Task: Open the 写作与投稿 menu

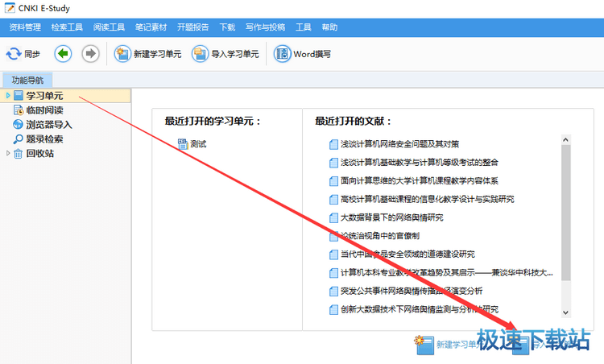Action: (266, 27)
